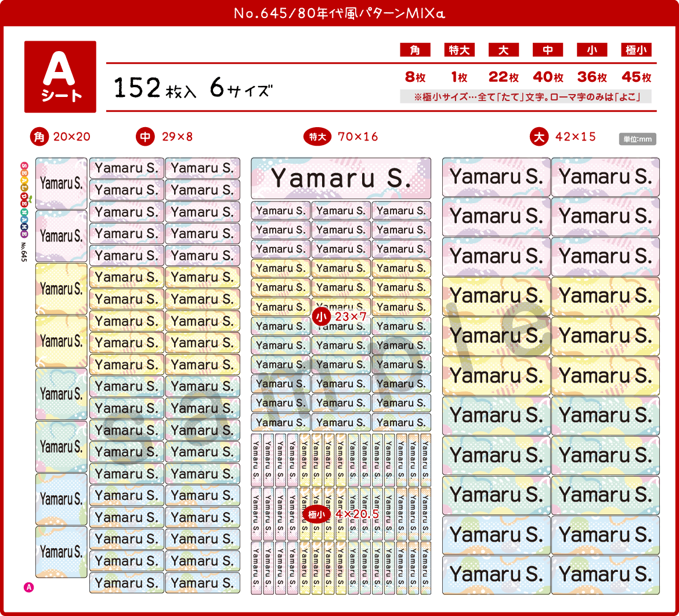Click the 45枚 count

pos(635,77)
